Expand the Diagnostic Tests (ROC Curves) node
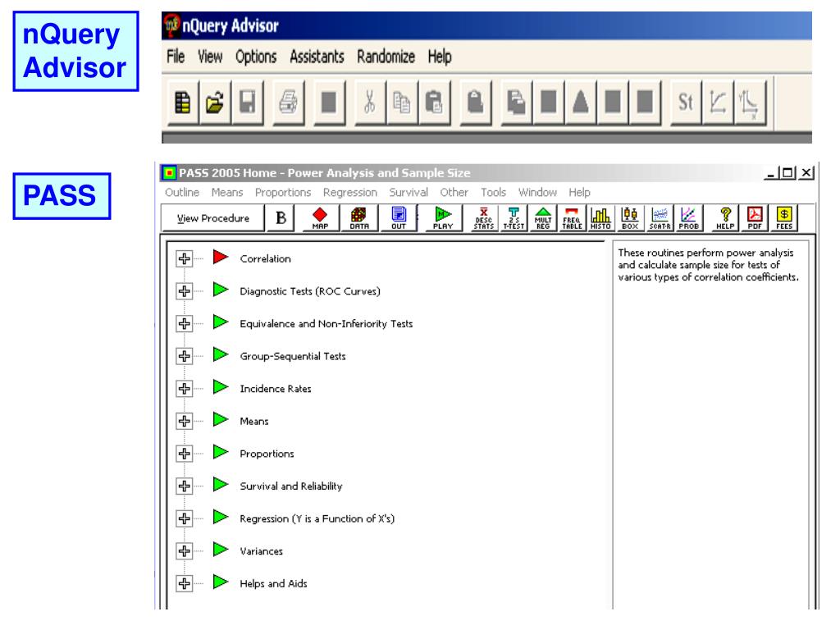This screenshot has height=630, width=840. (x=185, y=291)
